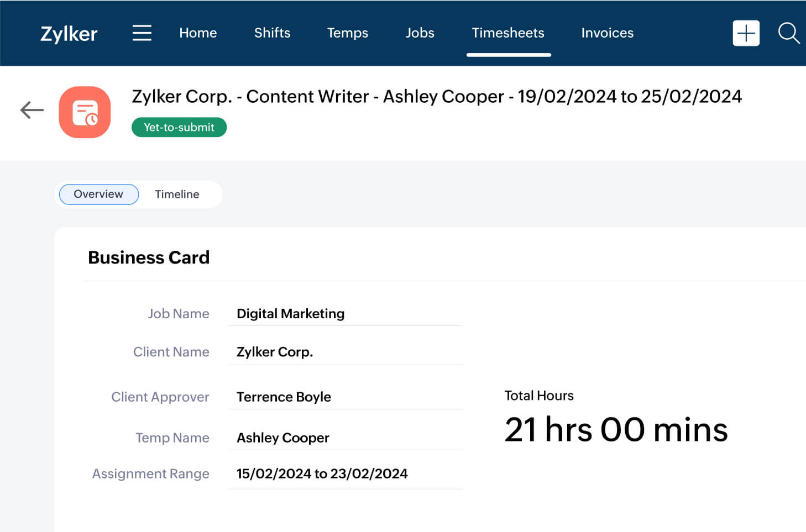Click the Assignment Range date value
This screenshot has width=806, height=532.
click(x=322, y=474)
